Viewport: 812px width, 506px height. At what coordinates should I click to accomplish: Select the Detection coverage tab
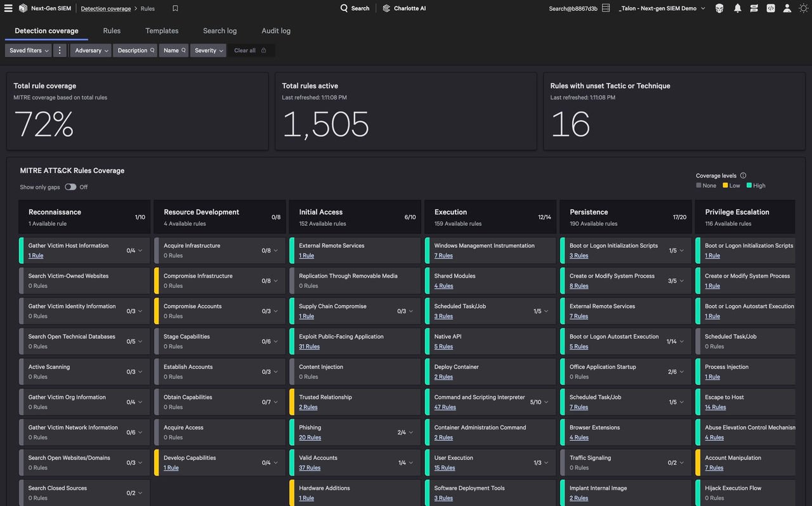click(x=46, y=30)
